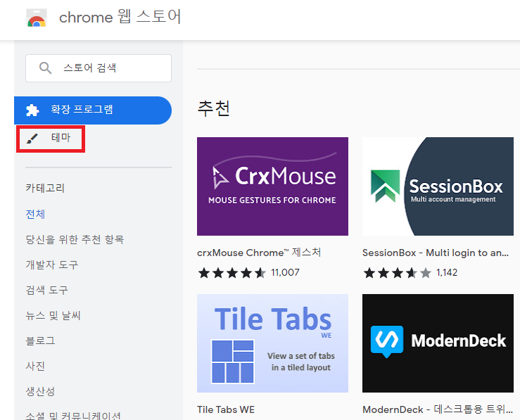Click the Chrome Web Store logo icon
Screen dimensions: 520x420
pos(37,18)
